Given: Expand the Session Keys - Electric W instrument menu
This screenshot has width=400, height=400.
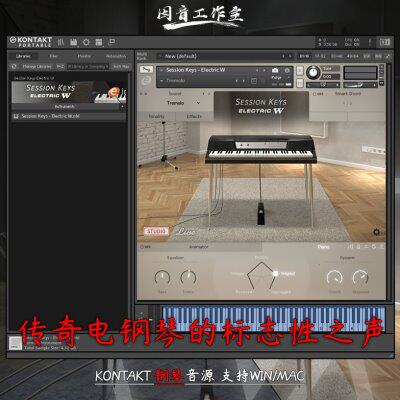Looking at the screenshot, I should (x=161, y=70).
